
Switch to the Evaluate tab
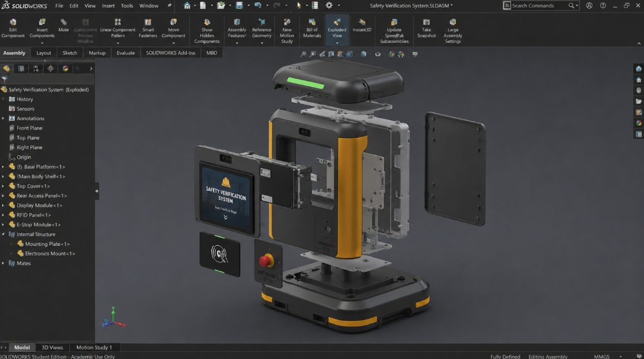[x=125, y=52]
